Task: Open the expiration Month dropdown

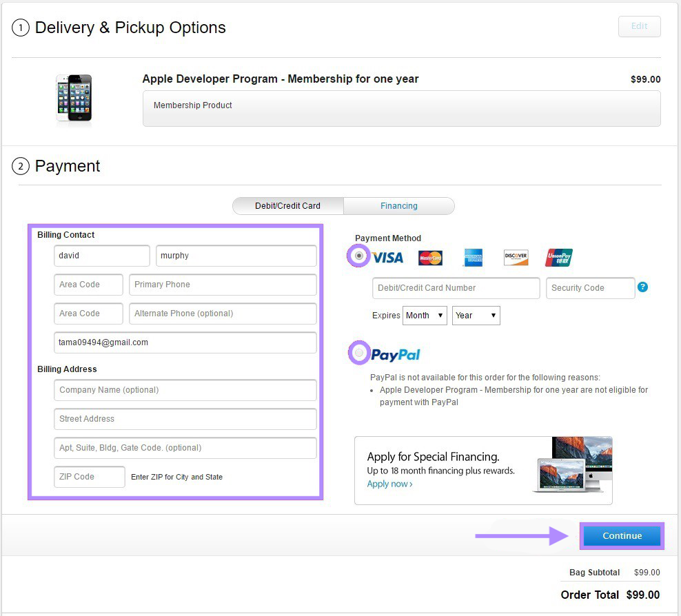Action: point(425,316)
